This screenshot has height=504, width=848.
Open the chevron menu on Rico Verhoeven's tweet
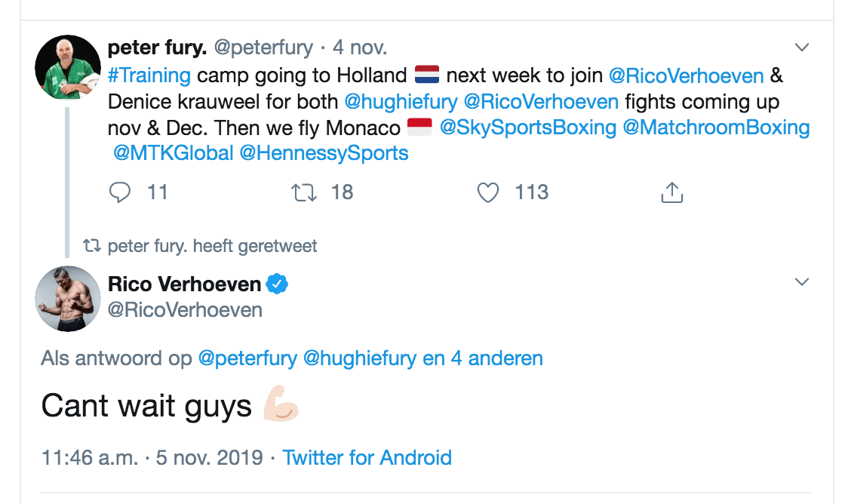[802, 282]
